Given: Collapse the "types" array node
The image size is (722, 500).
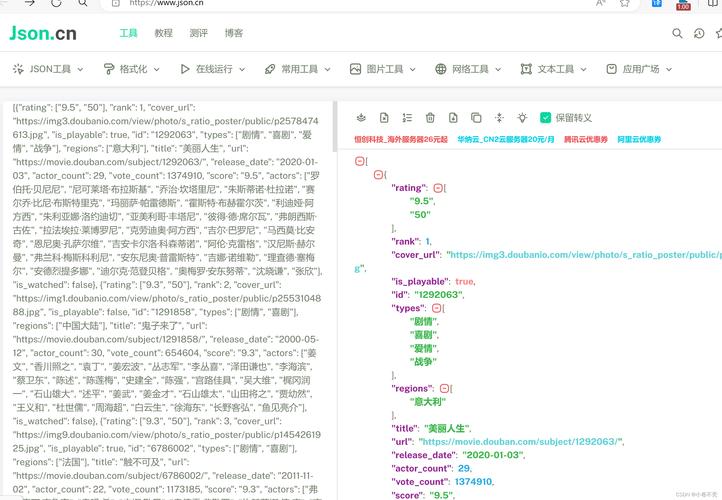Looking at the screenshot, I should point(437,308).
